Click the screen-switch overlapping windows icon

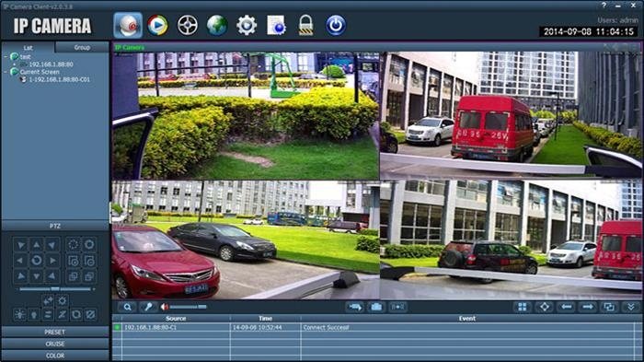pos(609,307)
